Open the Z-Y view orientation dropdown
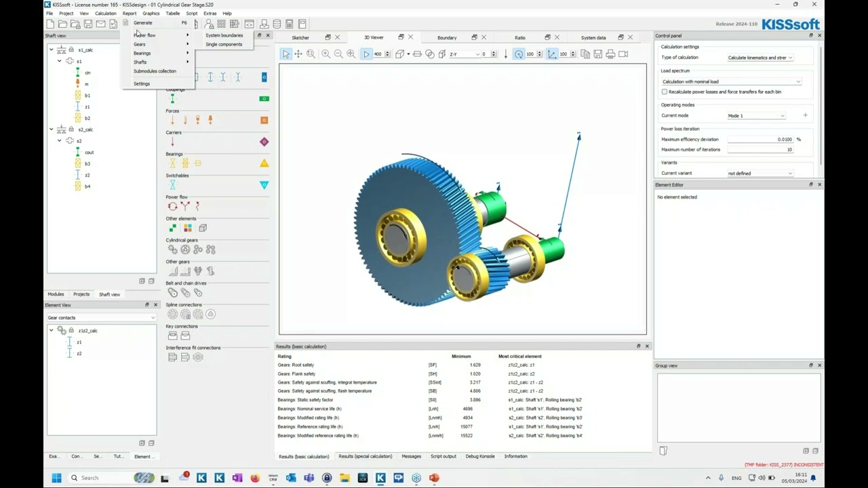868x488 pixels. tap(465, 54)
